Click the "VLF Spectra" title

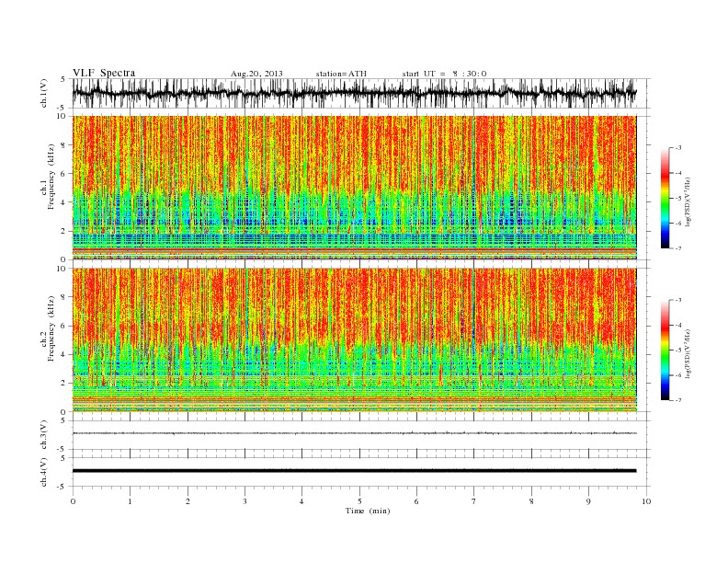coord(104,73)
